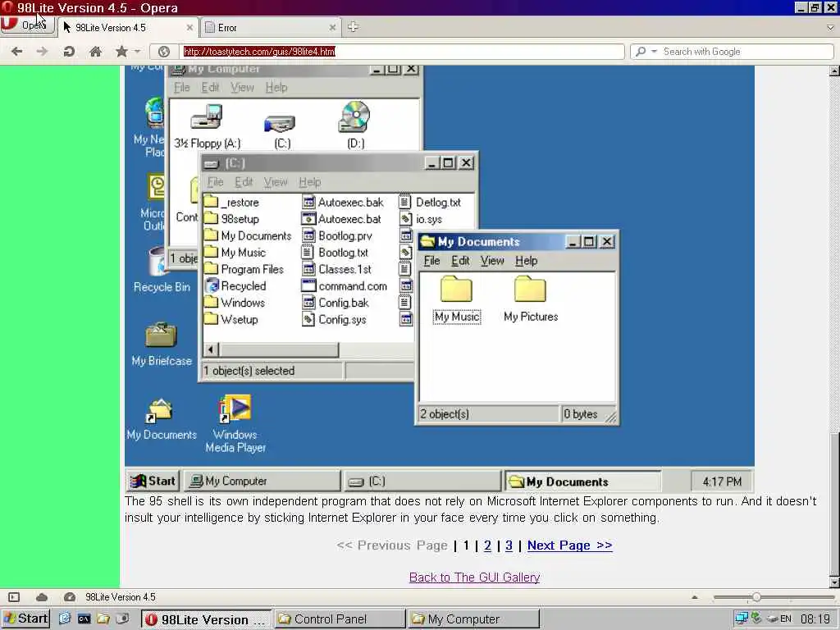This screenshot has height=630, width=840.
Task: Click the network monitors tray icon
Action: [x=741, y=619]
